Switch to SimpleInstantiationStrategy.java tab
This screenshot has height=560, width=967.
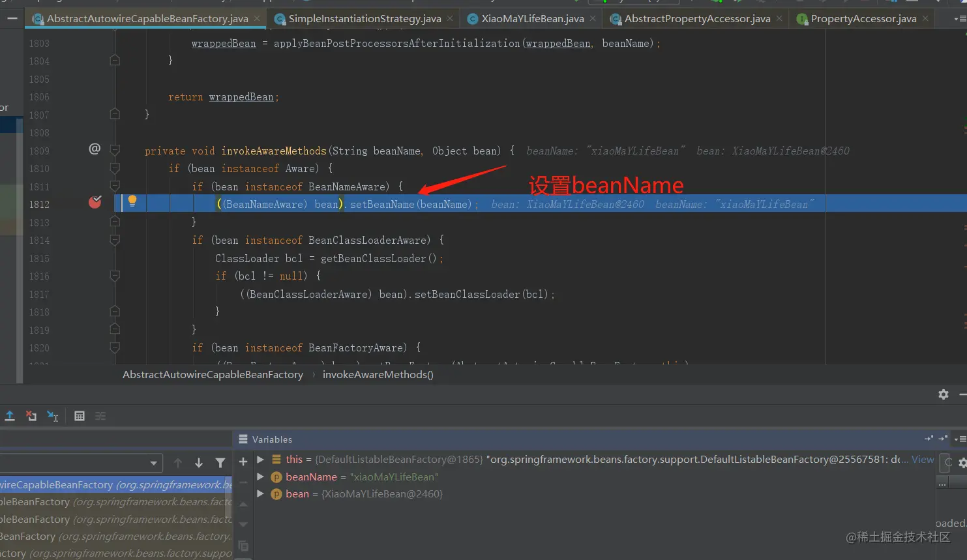364,19
